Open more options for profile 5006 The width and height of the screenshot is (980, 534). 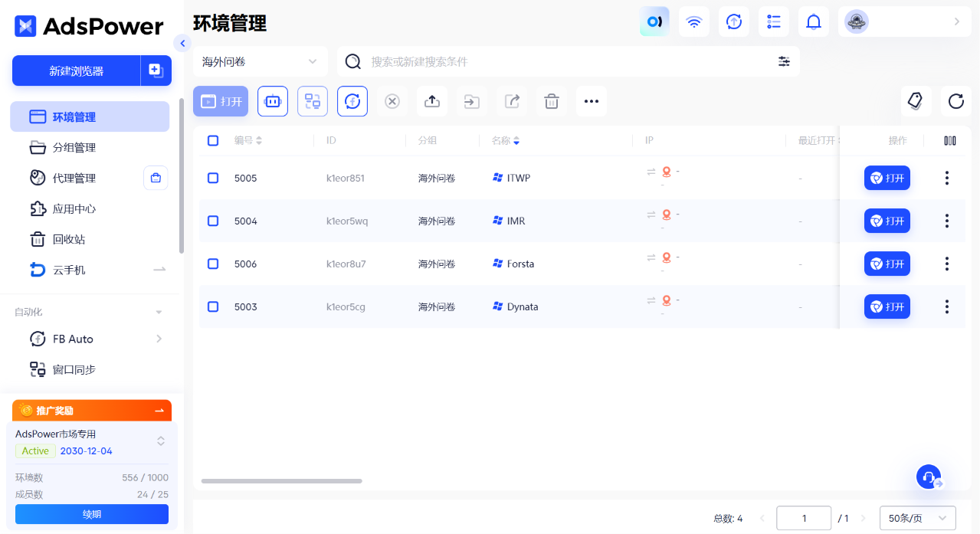947,264
